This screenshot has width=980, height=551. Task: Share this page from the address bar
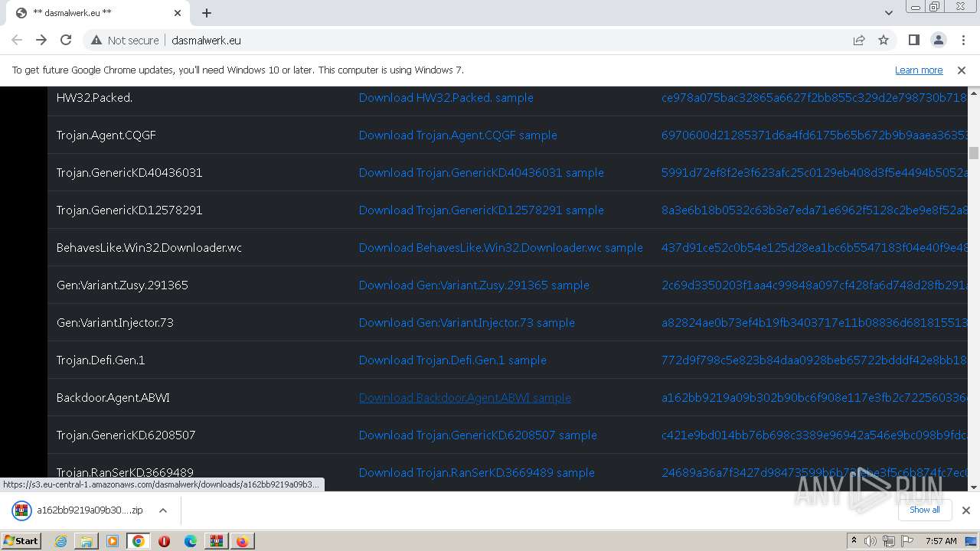(859, 40)
